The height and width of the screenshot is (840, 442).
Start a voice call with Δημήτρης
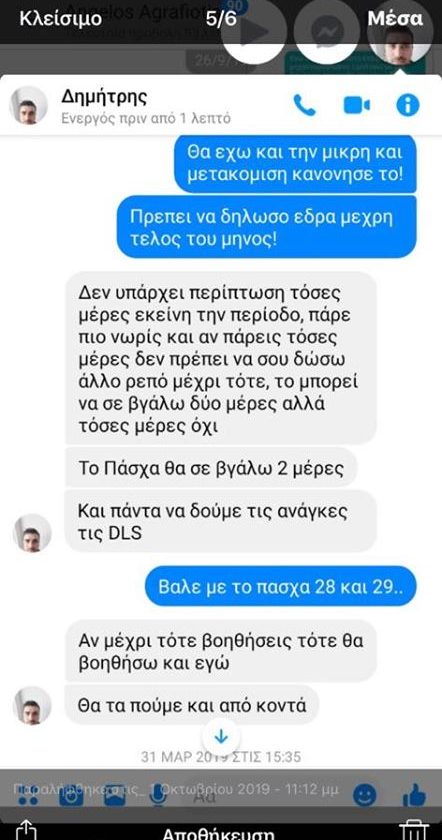pos(304,104)
